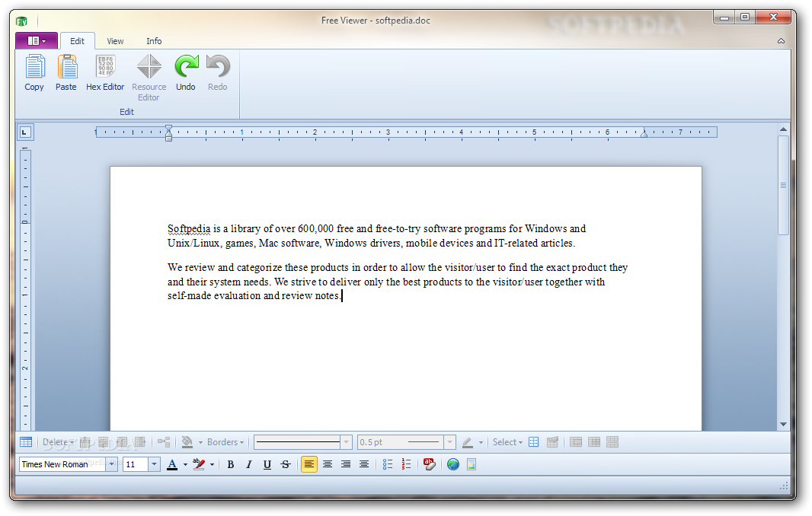The height and width of the screenshot is (516, 812).
Task: Switch to the Edit tab
Action: click(x=77, y=41)
